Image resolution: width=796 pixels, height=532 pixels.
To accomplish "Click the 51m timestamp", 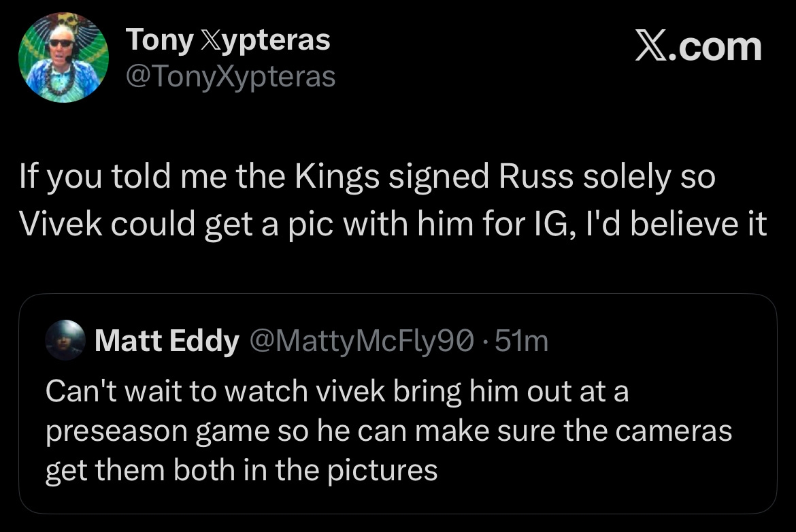I will [521, 341].
